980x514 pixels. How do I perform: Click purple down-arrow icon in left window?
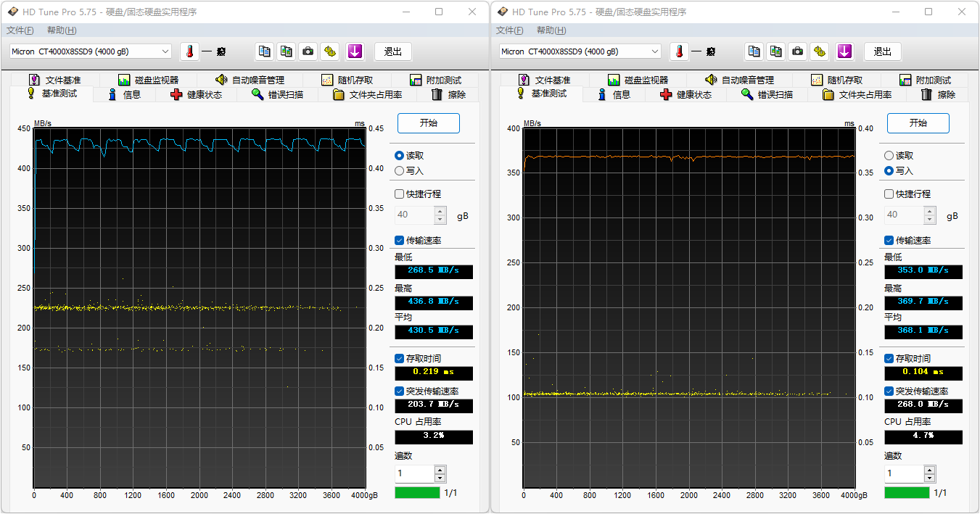pos(354,51)
